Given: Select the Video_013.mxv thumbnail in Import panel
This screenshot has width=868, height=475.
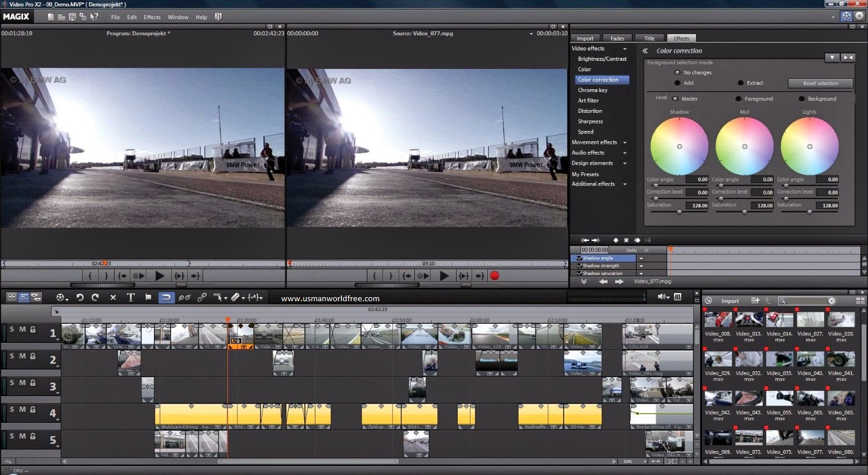Looking at the screenshot, I should [x=748, y=319].
